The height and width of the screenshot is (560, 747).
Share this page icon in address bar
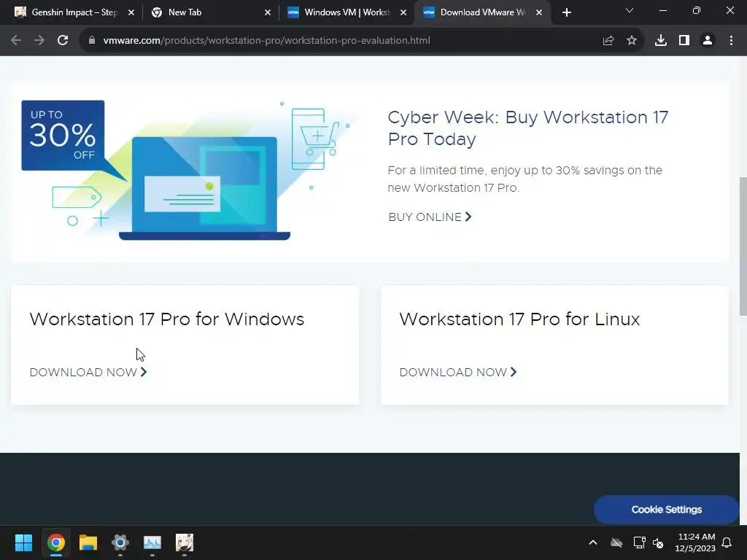(x=608, y=41)
